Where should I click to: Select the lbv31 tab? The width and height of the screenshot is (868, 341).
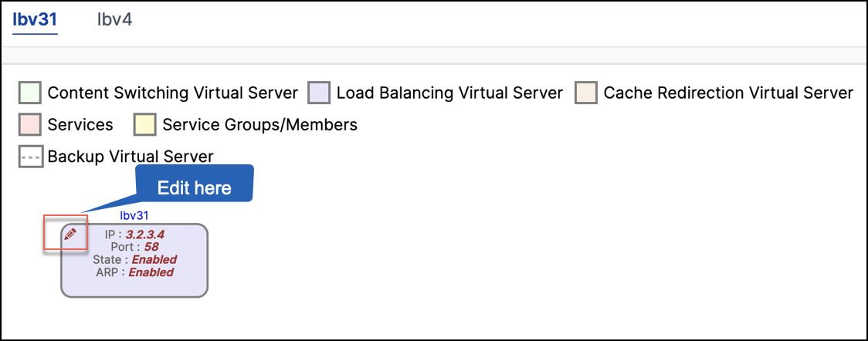35,21
